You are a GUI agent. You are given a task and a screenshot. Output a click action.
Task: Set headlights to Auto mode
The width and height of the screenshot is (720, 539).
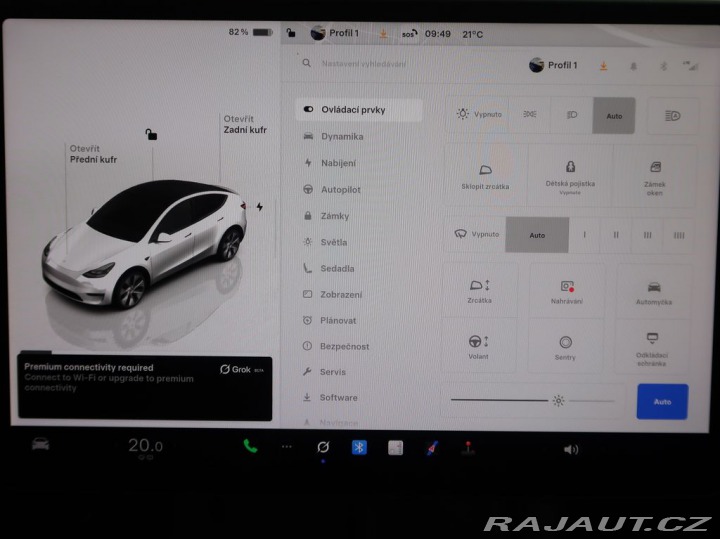[x=614, y=116]
